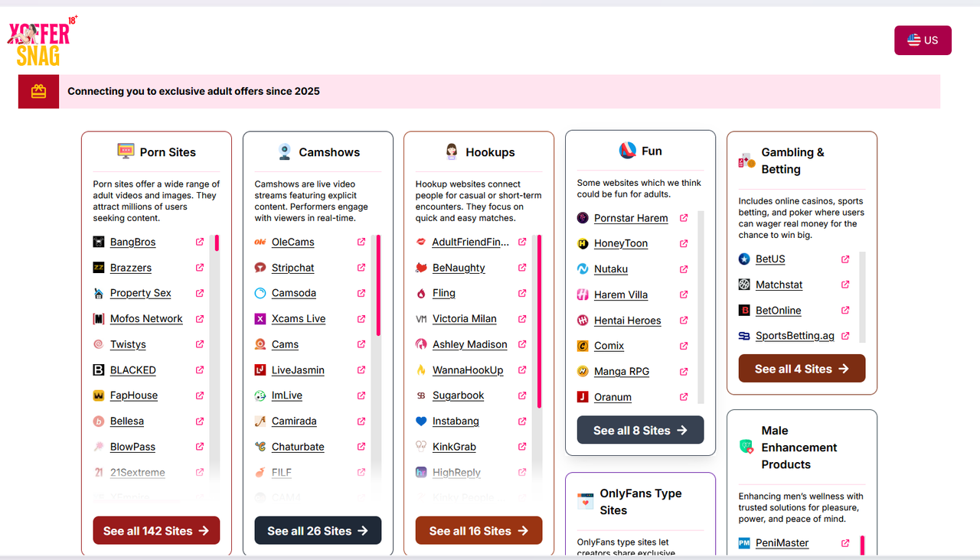Open the Stripchat link
Screen dimensions: 980x560
point(293,268)
